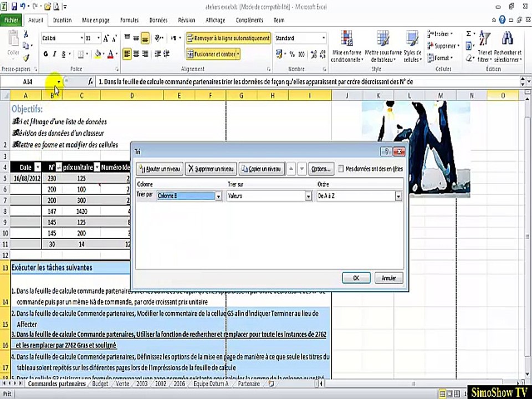Decrease font size with A-down icon
This screenshot has height=399, width=532.
[114, 38]
